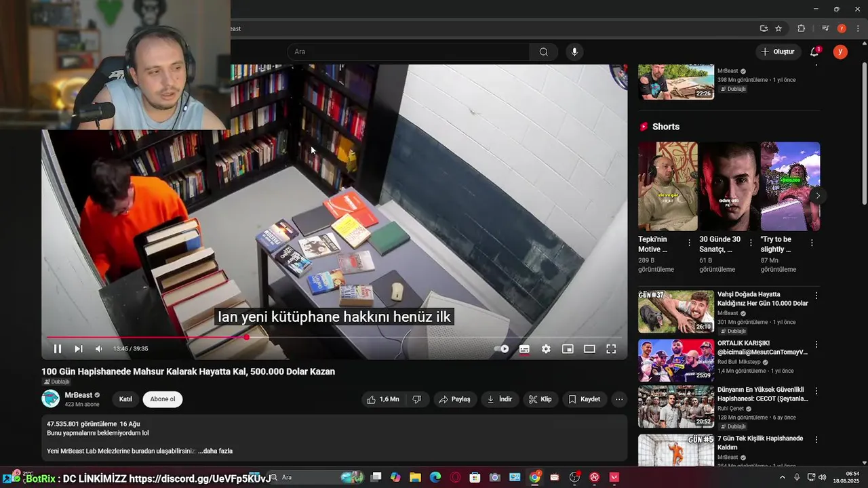Switch to Chrome taskbar icon
Viewport: 868px width, 488px height.
pyautogui.click(x=535, y=477)
